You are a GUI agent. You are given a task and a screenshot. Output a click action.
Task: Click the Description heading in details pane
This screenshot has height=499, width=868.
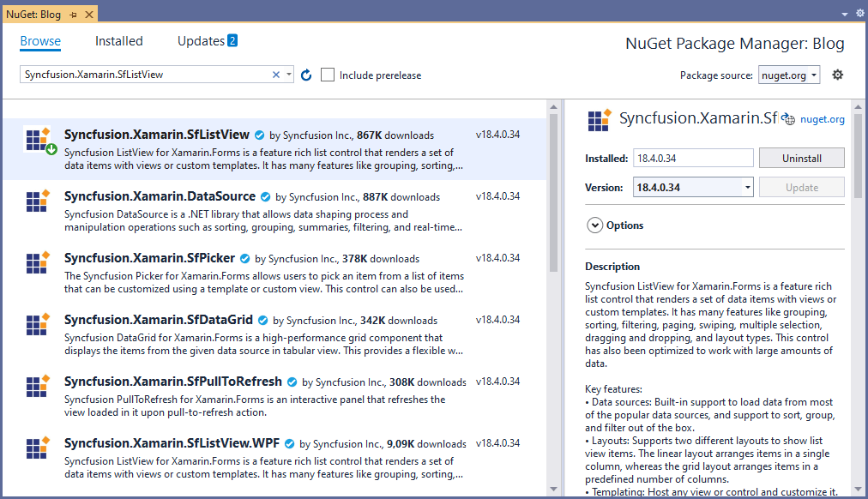click(x=612, y=266)
